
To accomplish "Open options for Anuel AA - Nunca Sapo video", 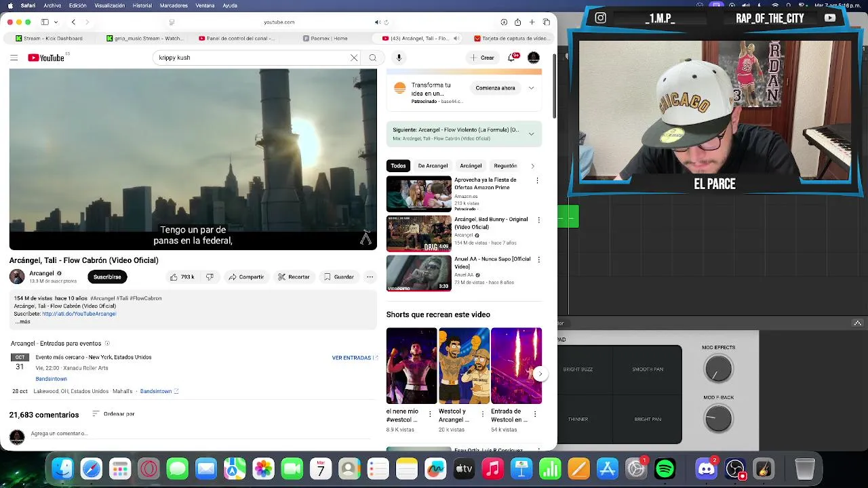I will pyautogui.click(x=539, y=260).
